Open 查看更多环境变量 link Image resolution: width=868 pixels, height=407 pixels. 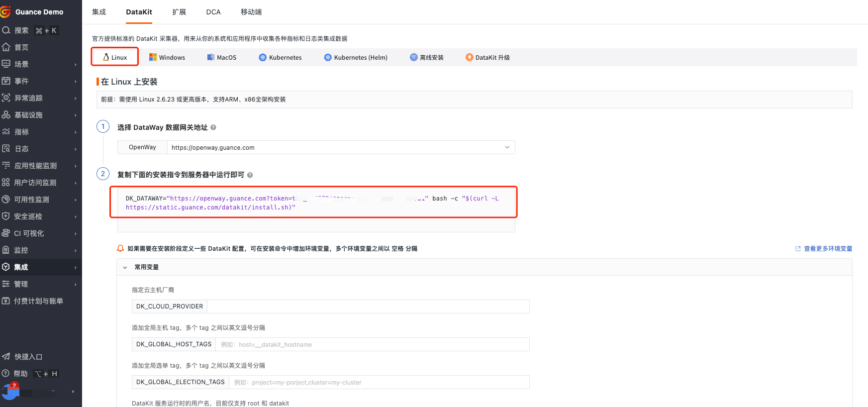(824, 249)
